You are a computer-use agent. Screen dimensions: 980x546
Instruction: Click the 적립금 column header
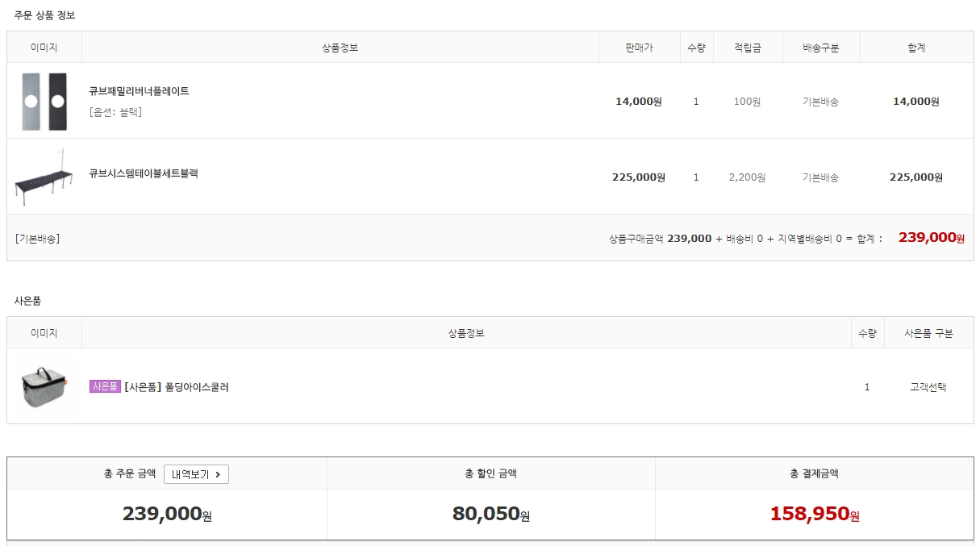click(x=747, y=48)
